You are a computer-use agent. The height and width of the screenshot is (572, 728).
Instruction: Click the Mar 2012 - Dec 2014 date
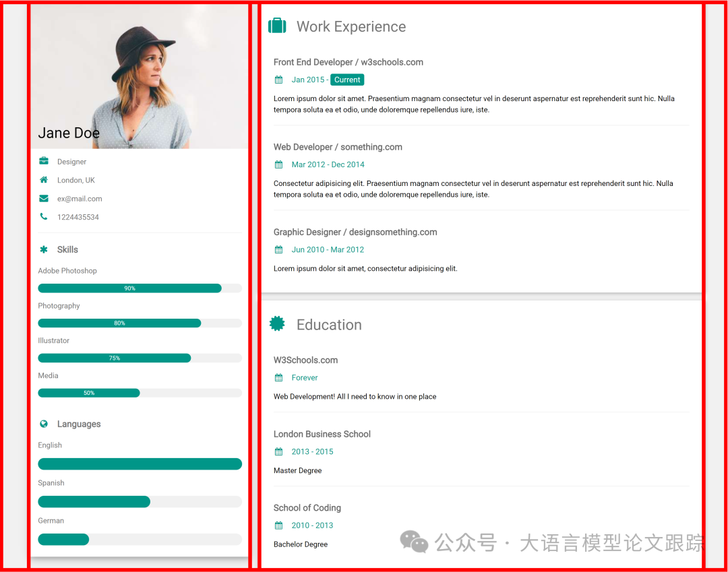point(328,164)
